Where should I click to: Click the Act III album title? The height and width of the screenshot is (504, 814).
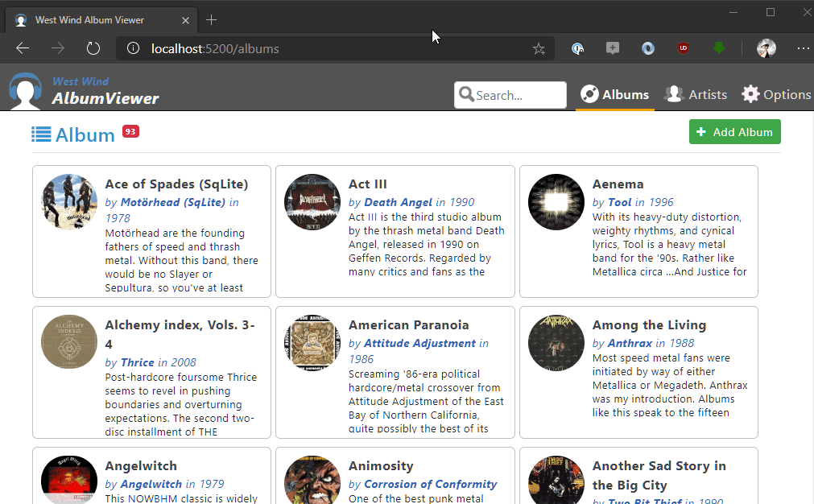[367, 184]
